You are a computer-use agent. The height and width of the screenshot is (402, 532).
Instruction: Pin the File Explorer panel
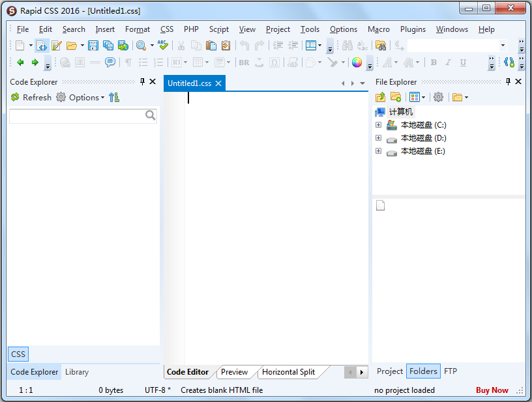pyautogui.click(x=508, y=81)
